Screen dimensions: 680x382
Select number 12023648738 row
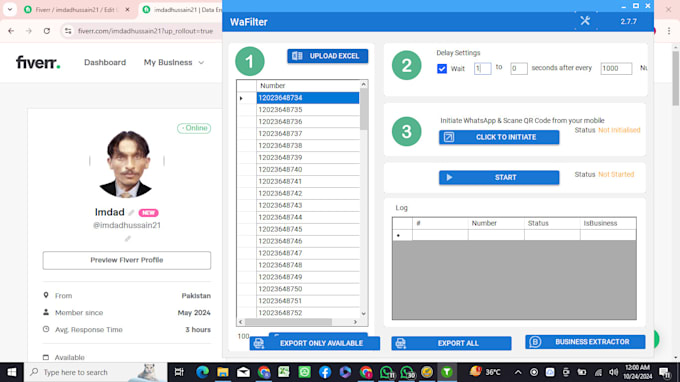307,146
